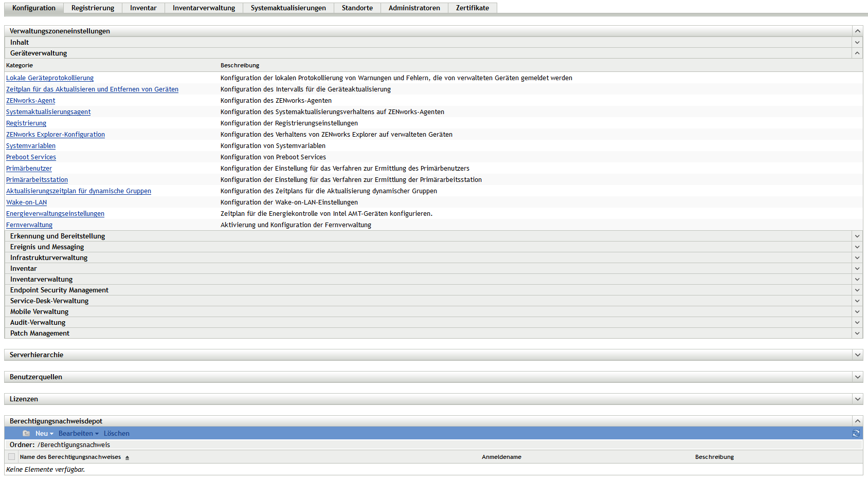
Task: Sort by Name des Berechtigungsnachweises arrow icon
Action: point(127,457)
